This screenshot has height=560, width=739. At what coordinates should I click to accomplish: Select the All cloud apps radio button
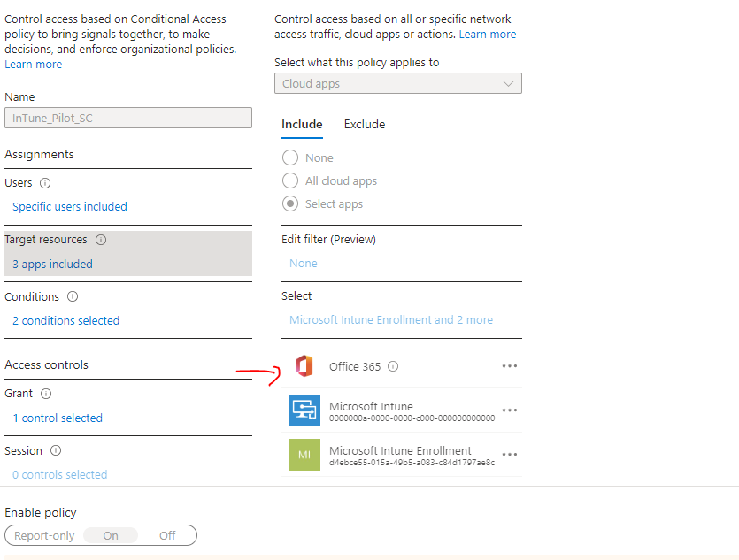point(290,180)
